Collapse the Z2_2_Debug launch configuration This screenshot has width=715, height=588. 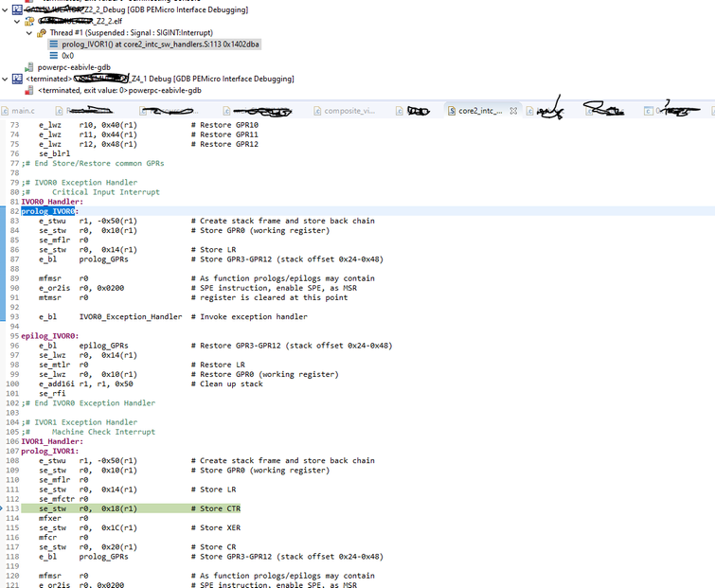5,9
